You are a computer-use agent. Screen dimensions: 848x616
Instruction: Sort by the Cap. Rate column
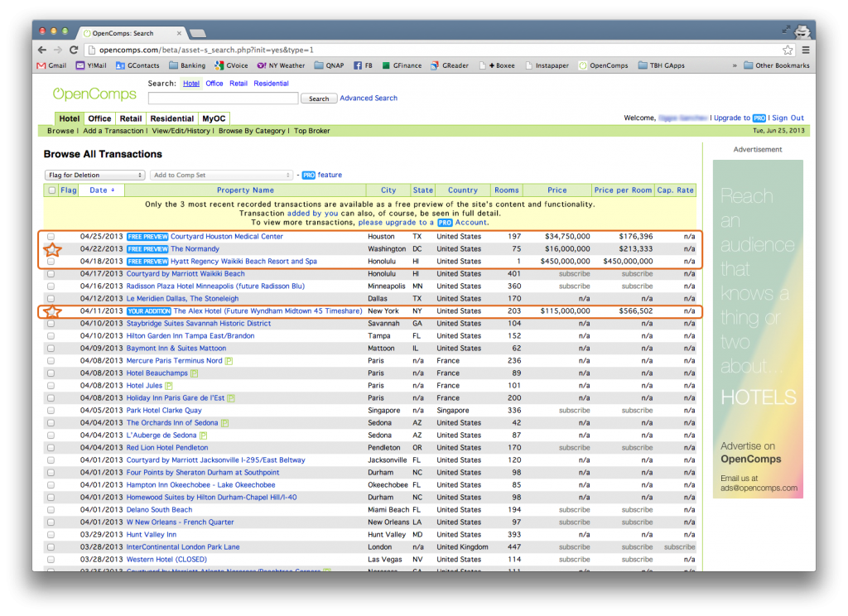(x=675, y=190)
